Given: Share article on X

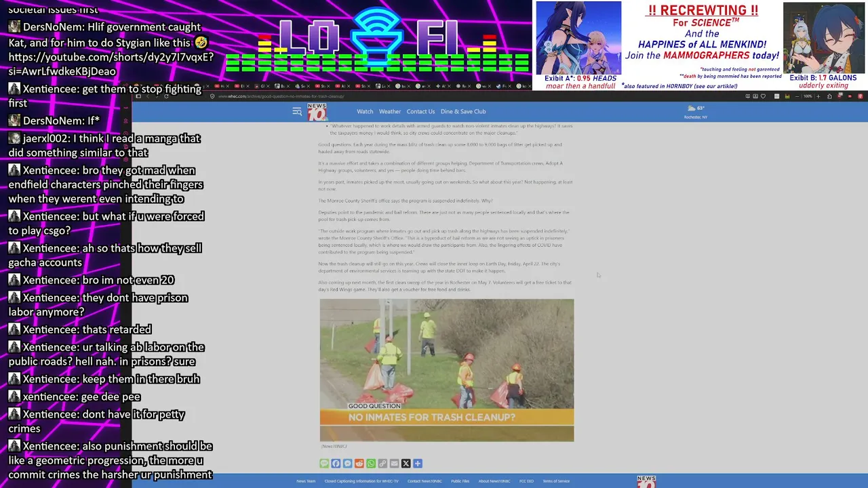Looking at the screenshot, I should pos(406,464).
